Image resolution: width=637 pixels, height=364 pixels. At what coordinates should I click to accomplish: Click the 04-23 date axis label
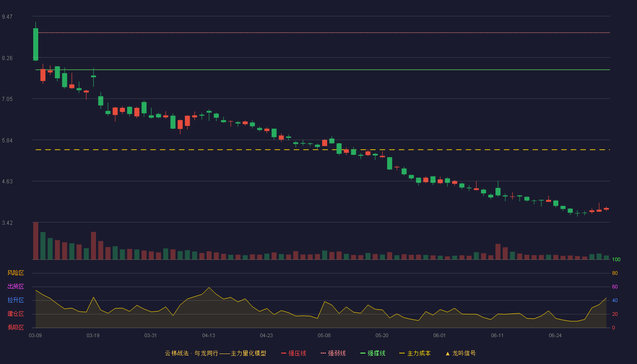pos(266,335)
